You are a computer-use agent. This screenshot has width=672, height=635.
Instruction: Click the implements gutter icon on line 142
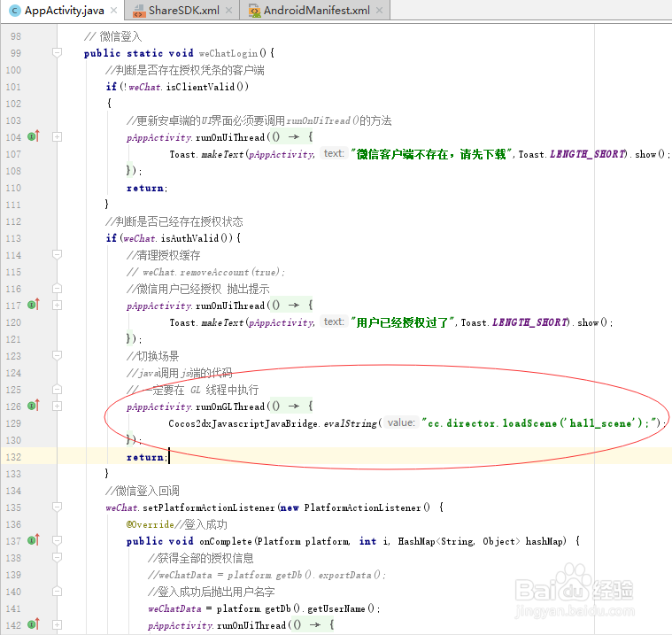pos(34,624)
